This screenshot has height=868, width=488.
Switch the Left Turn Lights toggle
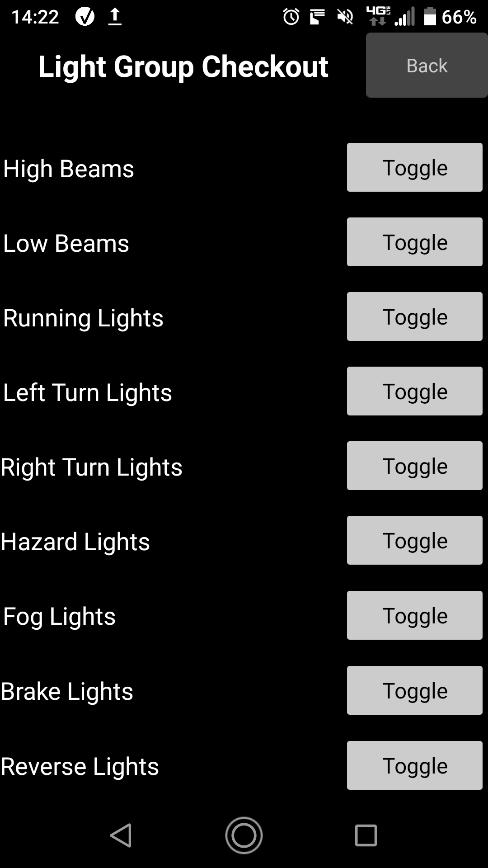[x=414, y=391]
